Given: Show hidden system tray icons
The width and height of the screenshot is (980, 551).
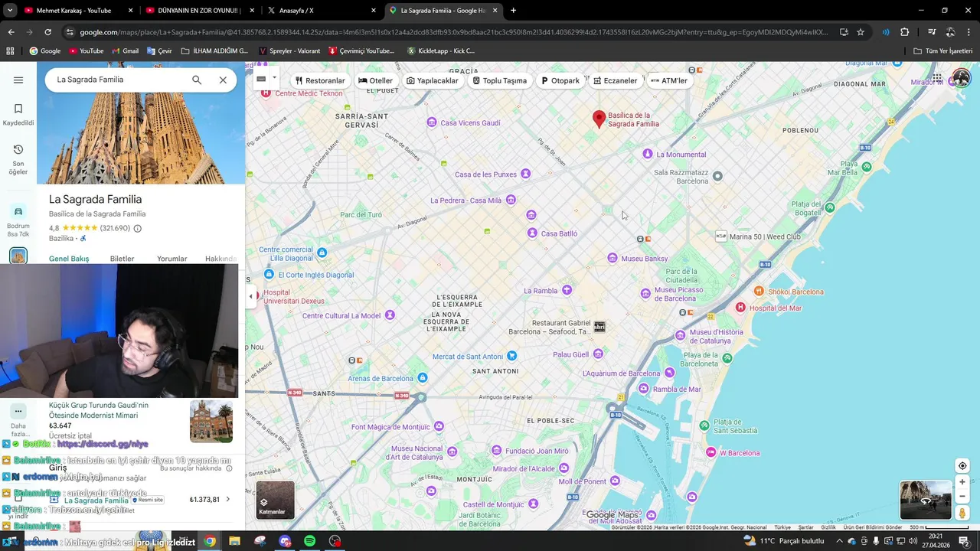Looking at the screenshot, I should click(x=839, y=541).
